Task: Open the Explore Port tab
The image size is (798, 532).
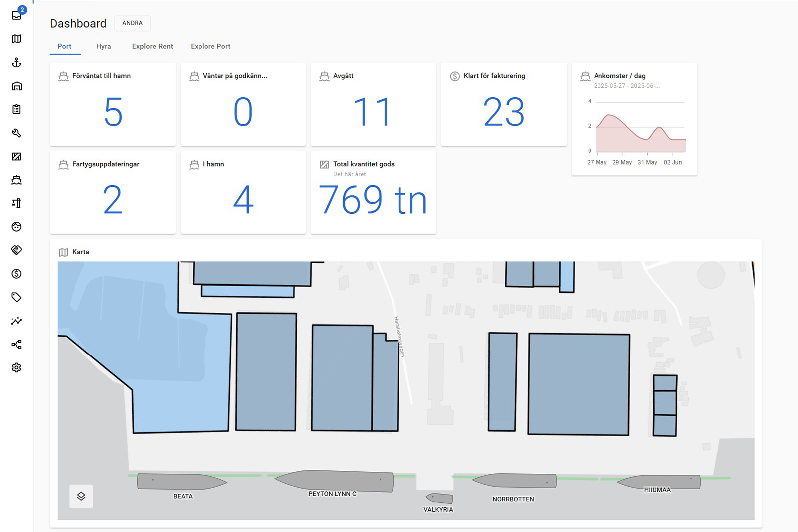Action: [210, 46]
